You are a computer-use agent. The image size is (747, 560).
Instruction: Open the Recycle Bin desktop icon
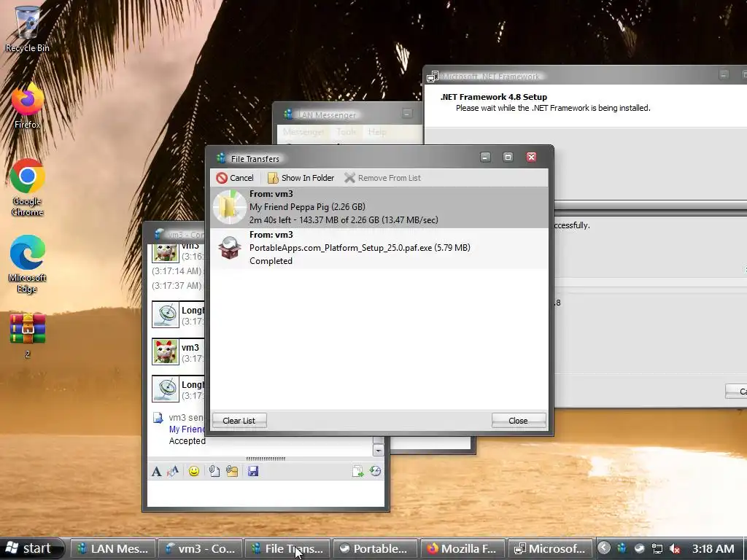pos(27,28)
